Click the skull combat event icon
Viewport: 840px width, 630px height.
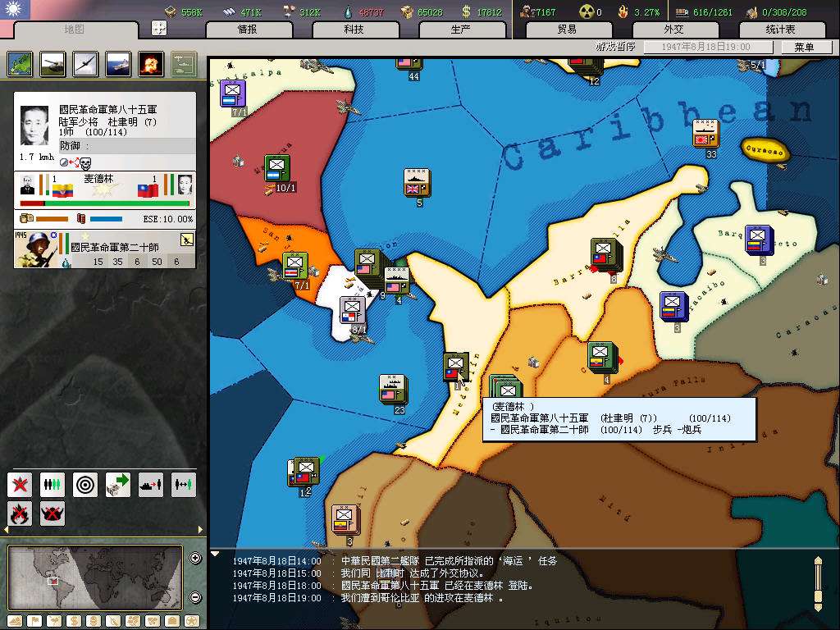(x=85, y=162)
